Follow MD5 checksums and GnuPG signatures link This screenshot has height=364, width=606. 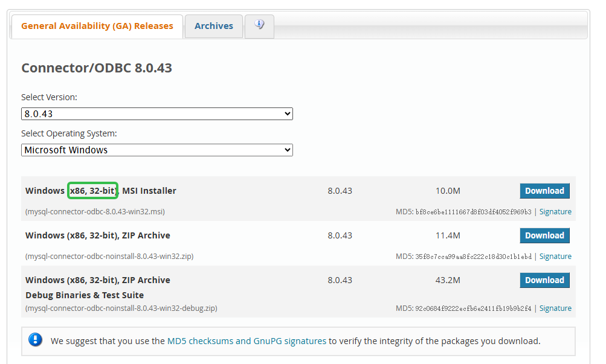(x=247, y=341)
